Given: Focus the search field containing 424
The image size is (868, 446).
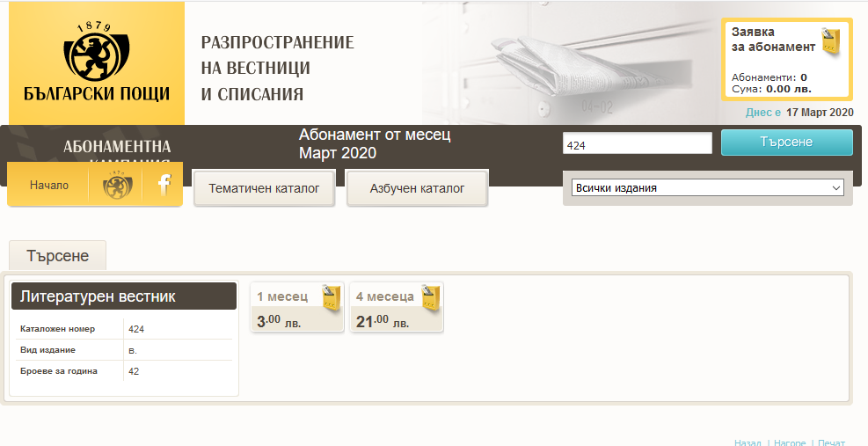Looking at the screenshot, I should (x=638, y=143).
